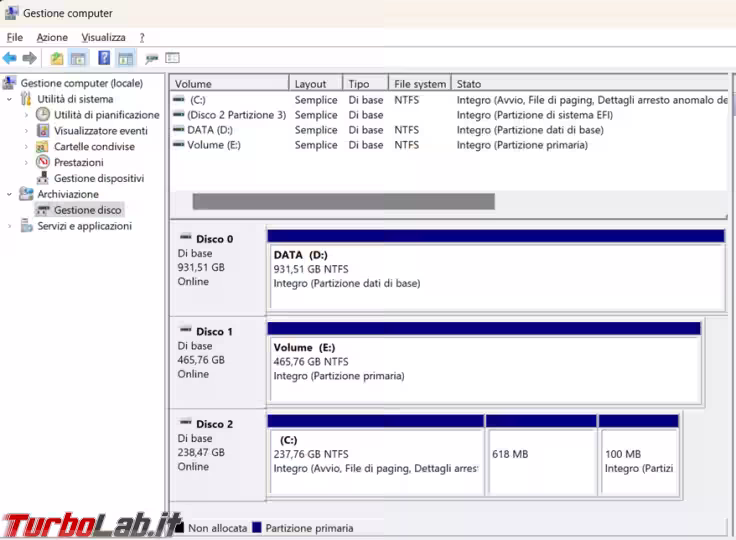Screen dimensions: 736x540
Task: Expand the Cartelle condivise node
Action: coord(26,147)
